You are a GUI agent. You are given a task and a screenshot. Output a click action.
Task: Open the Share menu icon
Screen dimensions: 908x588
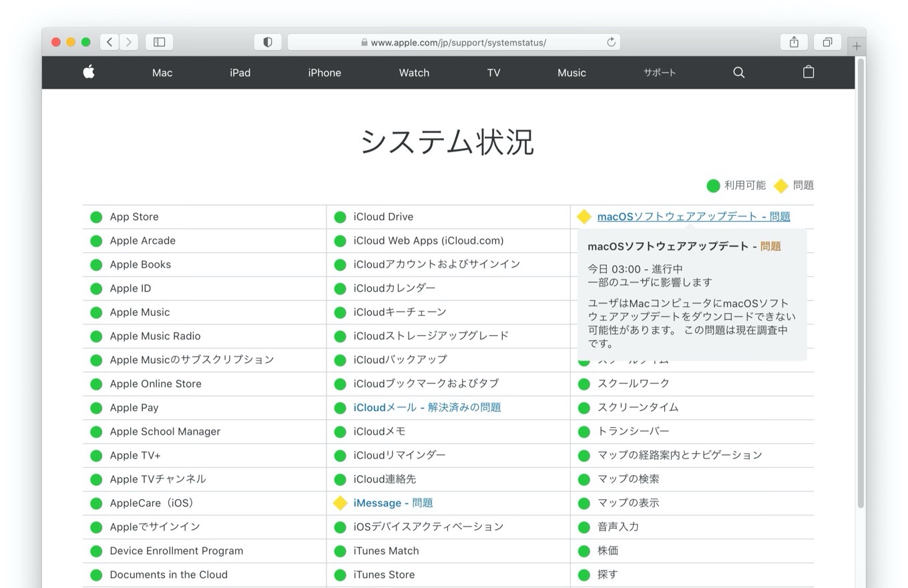pyautogui.click(x=794, y=42)
